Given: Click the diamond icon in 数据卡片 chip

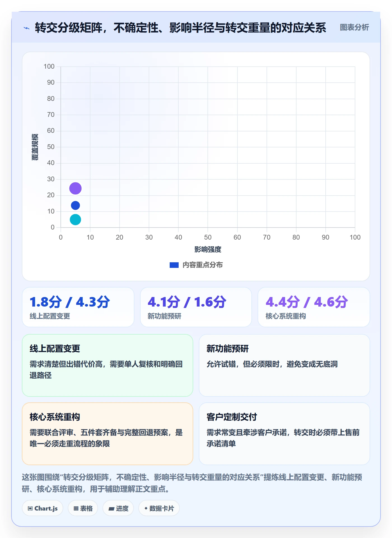Looking at the screenshot, I should point(146,508).
